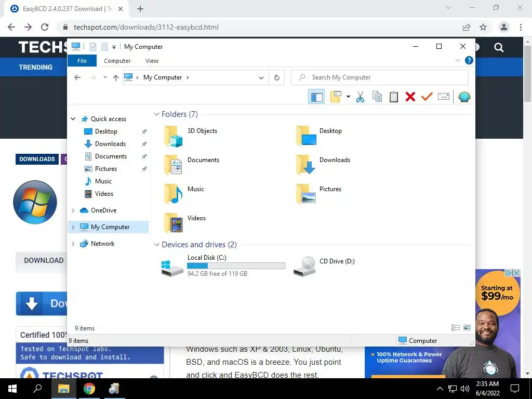Toggle the preview pane toolbar icon
This screenshot has width=532, height=399.
click(316, 97)
